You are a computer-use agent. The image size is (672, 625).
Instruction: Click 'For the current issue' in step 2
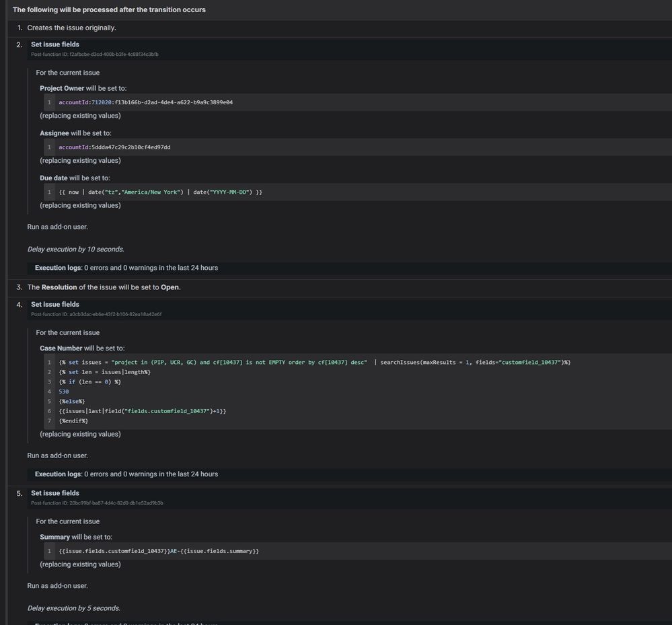[68, 73]
